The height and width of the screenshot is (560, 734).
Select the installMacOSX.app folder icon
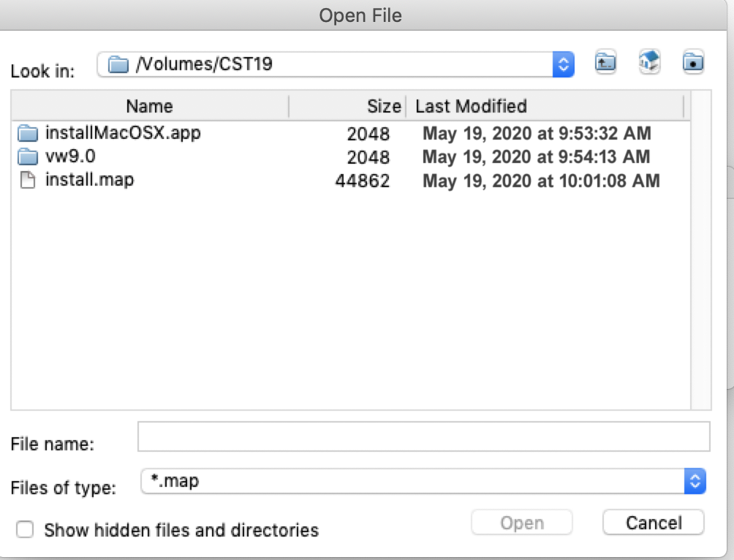28,134
